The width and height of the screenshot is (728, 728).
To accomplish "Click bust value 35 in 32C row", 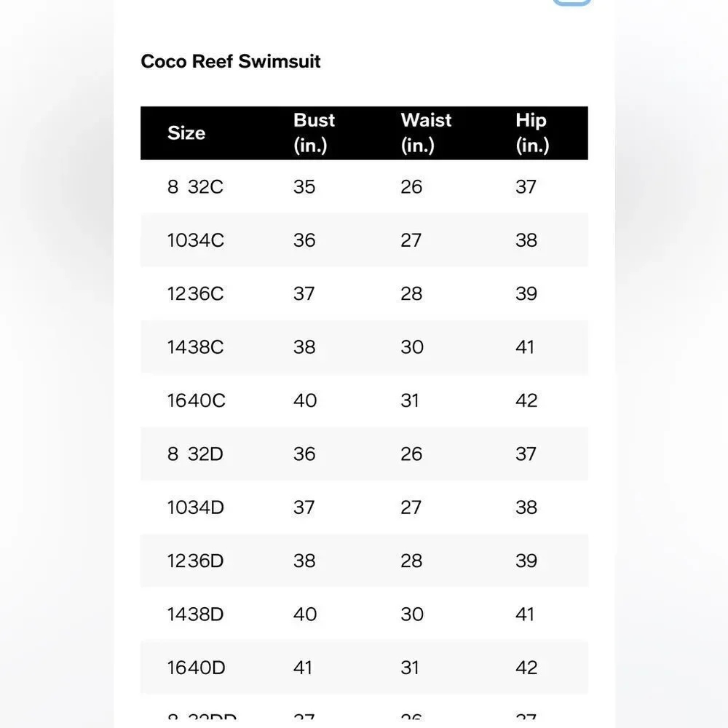I will [x=304, y=187].
